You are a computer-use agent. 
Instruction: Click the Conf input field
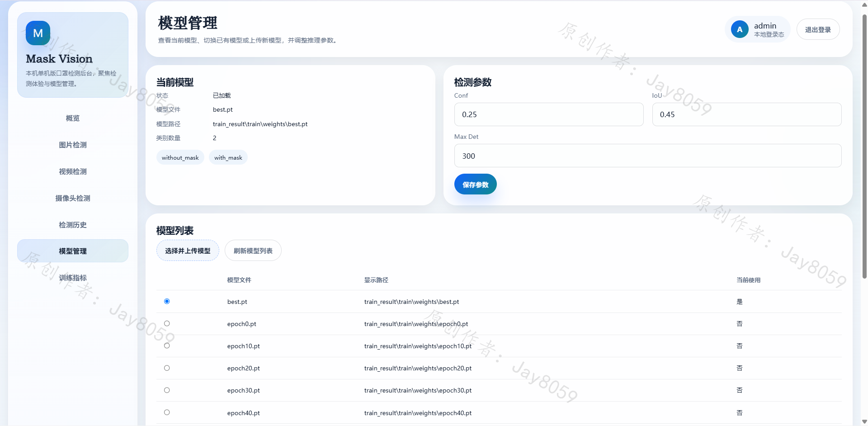tap(549, 114)
